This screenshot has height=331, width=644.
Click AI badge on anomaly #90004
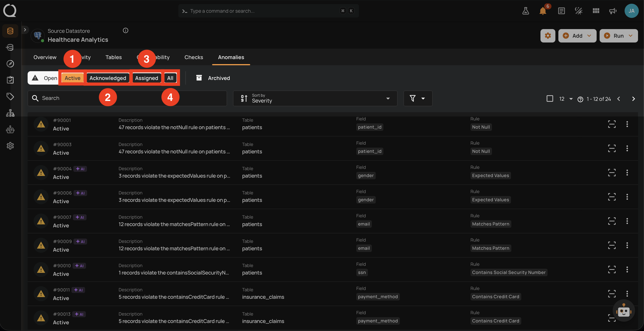point(80,169)
